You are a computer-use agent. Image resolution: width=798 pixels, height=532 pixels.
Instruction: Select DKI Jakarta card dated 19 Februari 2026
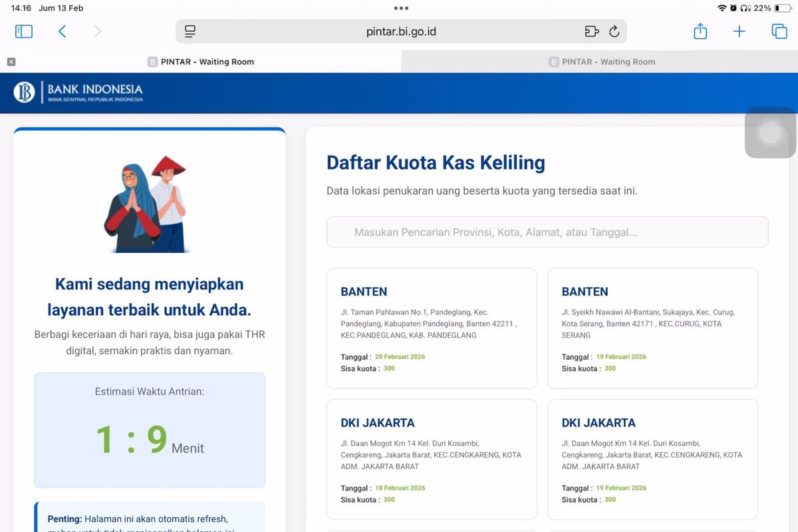click(x=652, y=460)
